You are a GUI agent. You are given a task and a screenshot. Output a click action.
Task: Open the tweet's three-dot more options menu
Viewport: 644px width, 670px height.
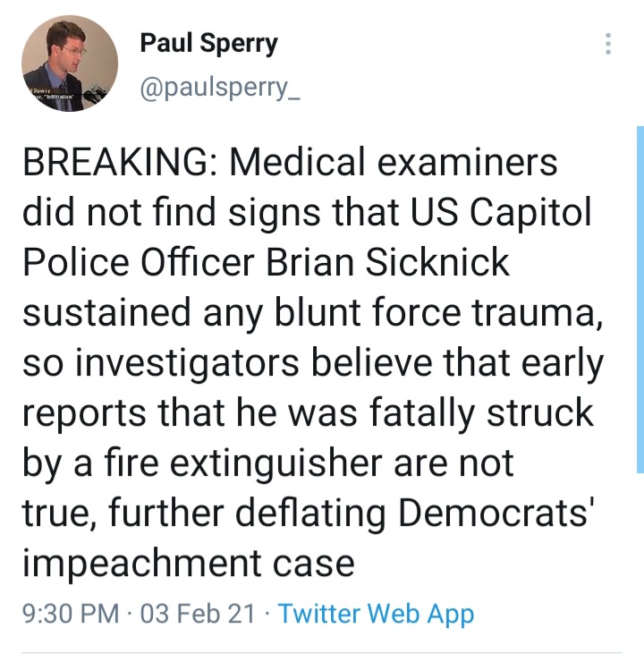[x=608, y=44]
